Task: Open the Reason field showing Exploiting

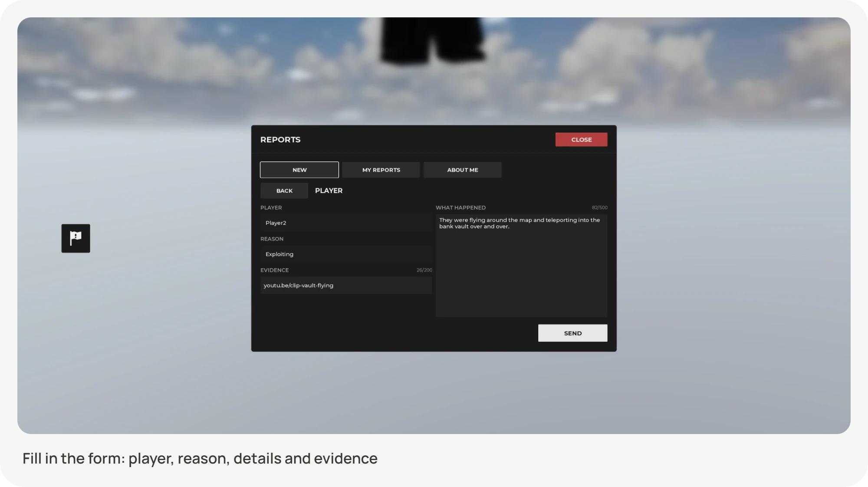Action: click(x=346, y=254)
